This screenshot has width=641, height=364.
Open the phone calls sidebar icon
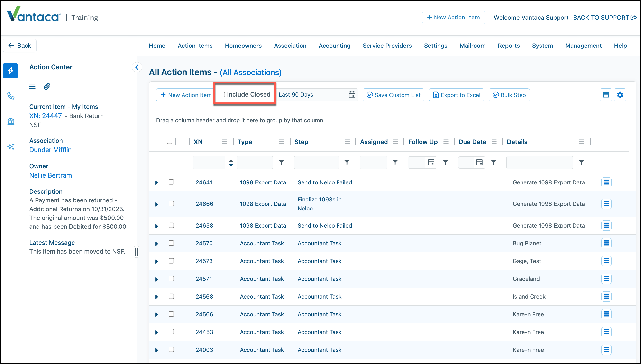pyautogui.click(x=11, y=96)
